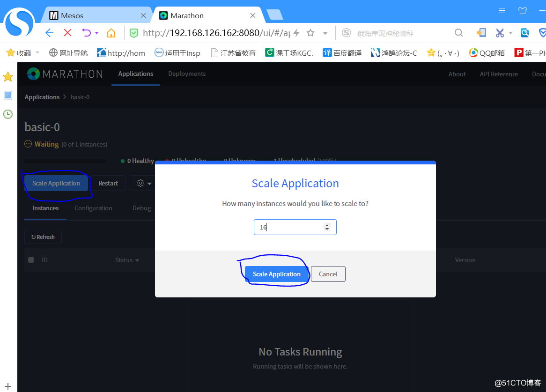Screen dimensions: 546x392
Task: Click the orange device sync toolbar icon
Action: [481, 33]
